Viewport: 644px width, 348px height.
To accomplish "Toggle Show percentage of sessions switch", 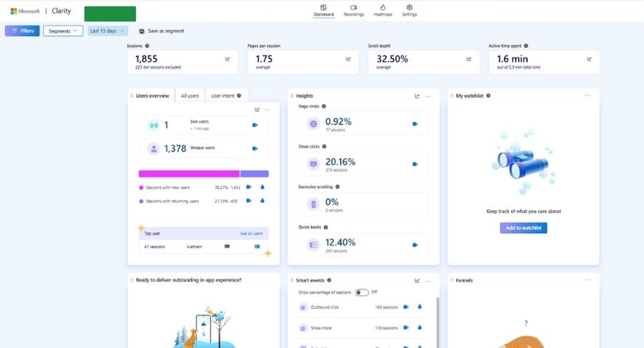I will [x=361, y=292].
